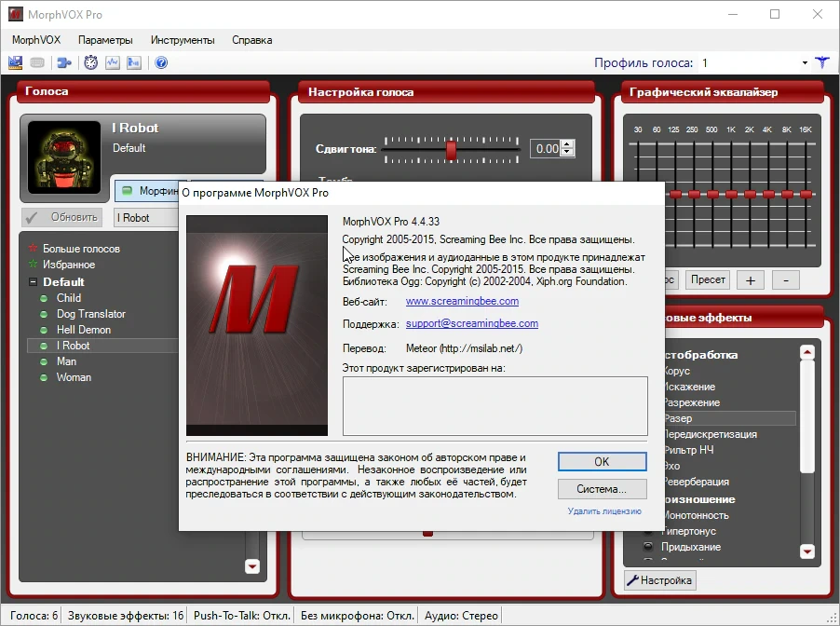Click the filter funnel icon beside voice profile

click(822, 62)
